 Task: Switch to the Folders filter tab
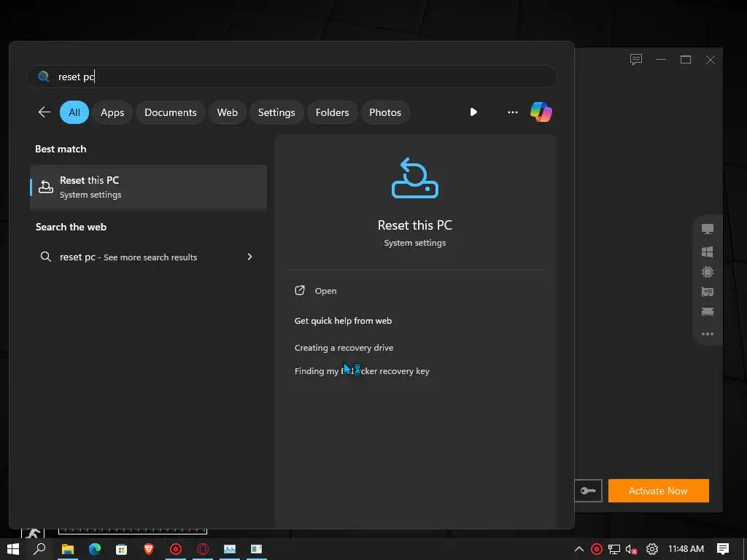click(x=332, y=112)
